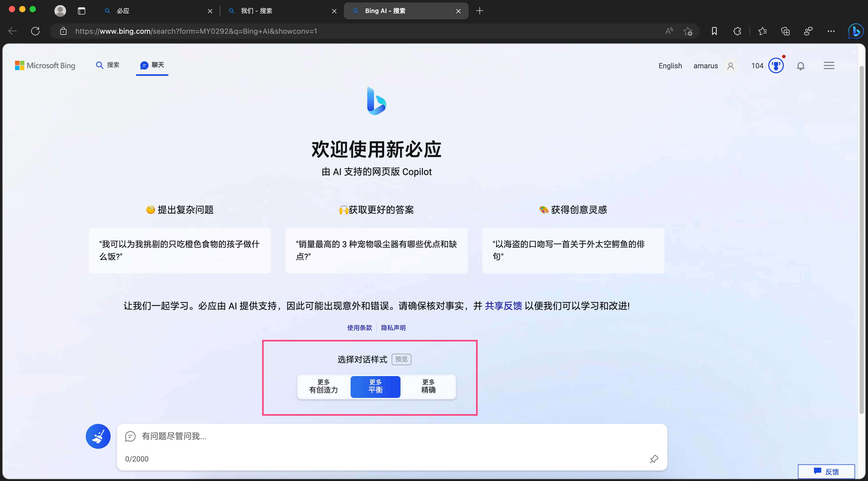Select the 更多精确 conversation style
This screenshot has width=868, height=481.
pos(428,386)
